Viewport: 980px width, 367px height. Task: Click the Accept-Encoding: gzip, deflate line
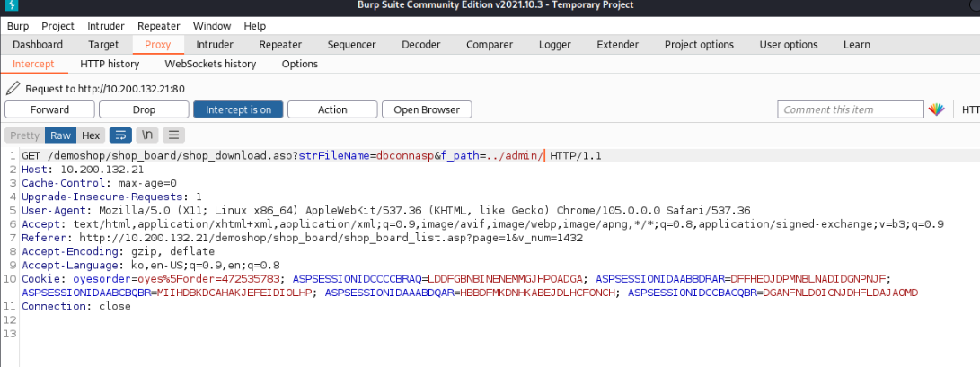click(x=119, y=251)
